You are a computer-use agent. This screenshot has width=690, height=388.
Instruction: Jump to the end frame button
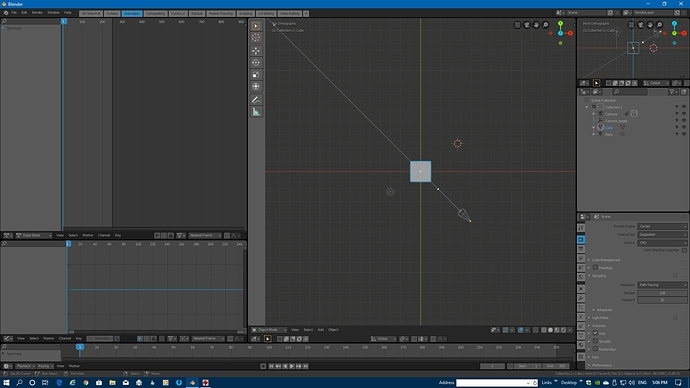click(x=305, y=366)
